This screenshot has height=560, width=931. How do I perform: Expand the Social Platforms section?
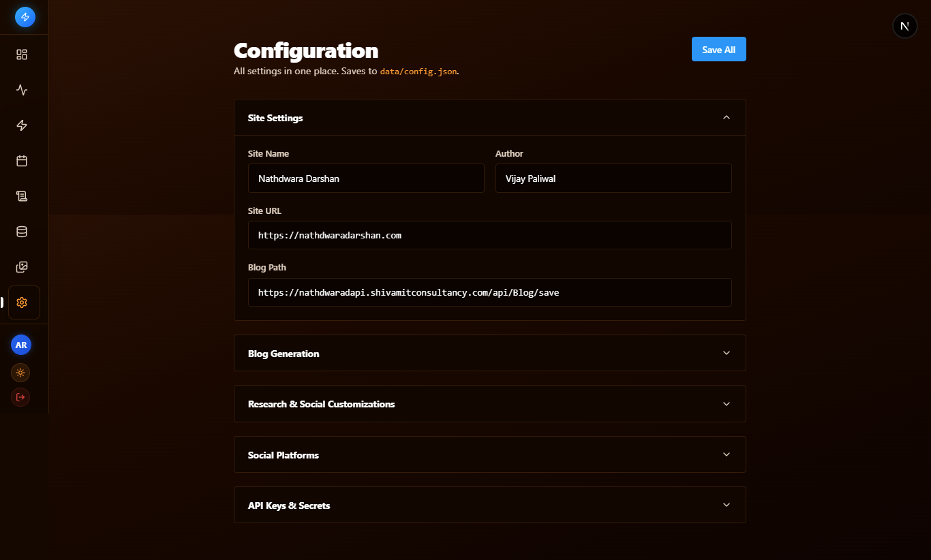[490, 454]
